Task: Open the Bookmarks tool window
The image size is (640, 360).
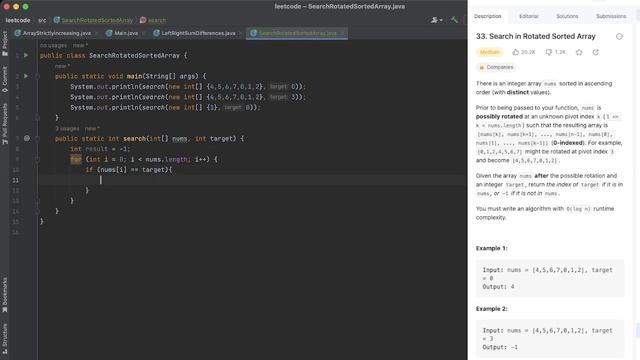Action: point(5,295)
